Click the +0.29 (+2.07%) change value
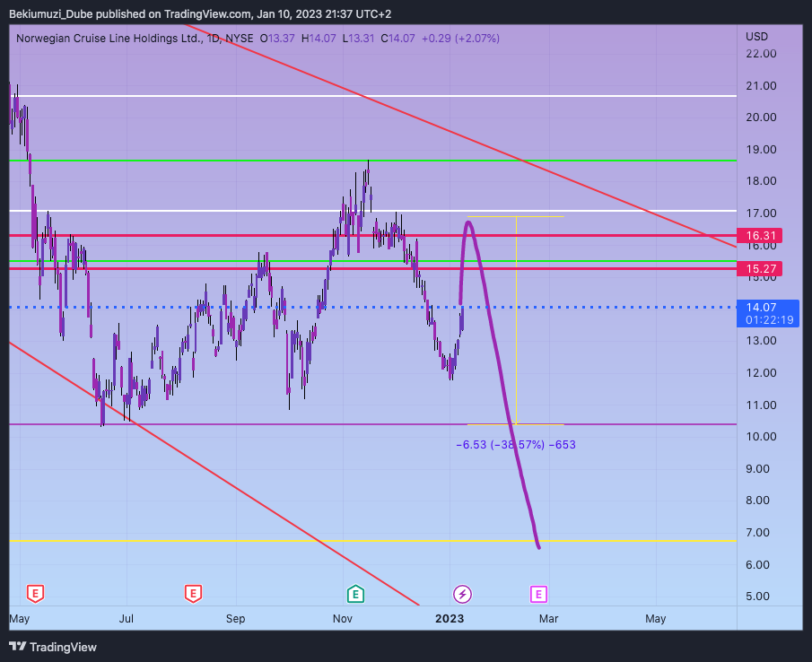This screenshot has width=812, height=662. pos(460,39)
